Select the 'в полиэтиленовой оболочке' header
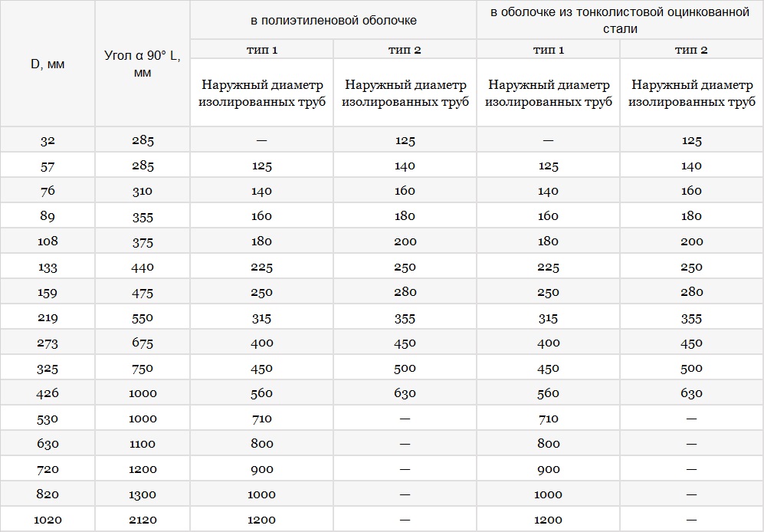The height and width of the screenshot is (532, 764). coord(333,21)
